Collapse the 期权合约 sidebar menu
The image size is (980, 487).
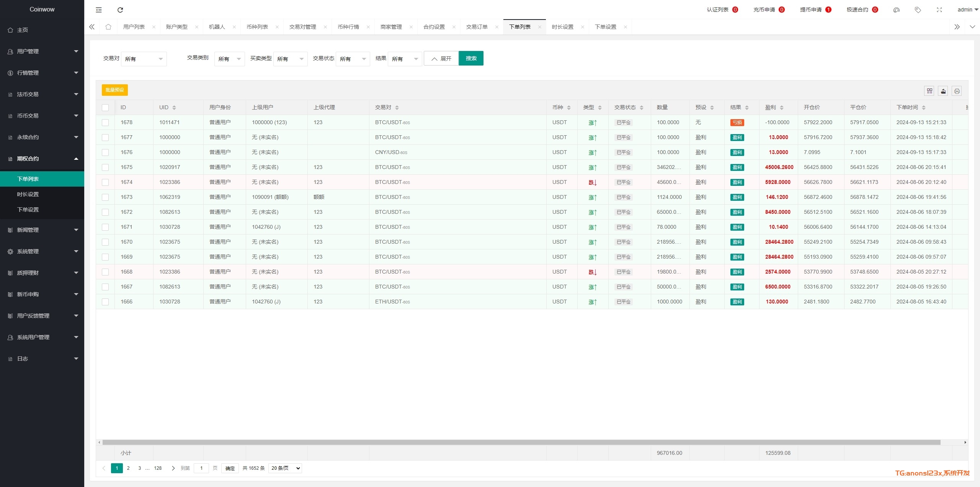click(x=42, y=159)
